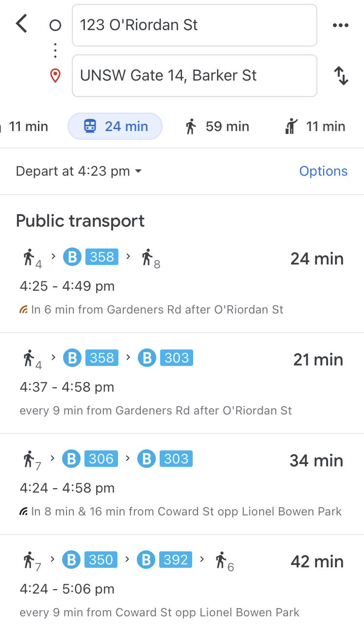
Task: Swap origin and destination with the arrows icon
Action: pyautogui.click(x=341, y=76)
